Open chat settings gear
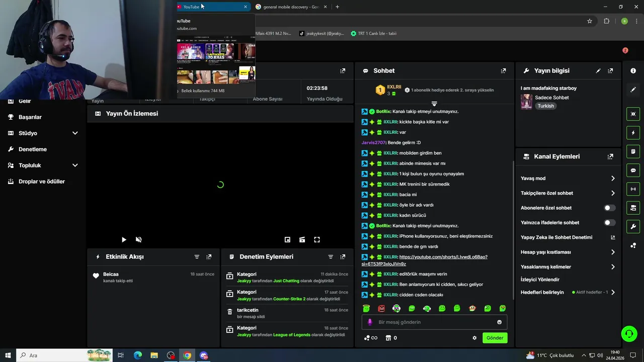 click(474, 338)
